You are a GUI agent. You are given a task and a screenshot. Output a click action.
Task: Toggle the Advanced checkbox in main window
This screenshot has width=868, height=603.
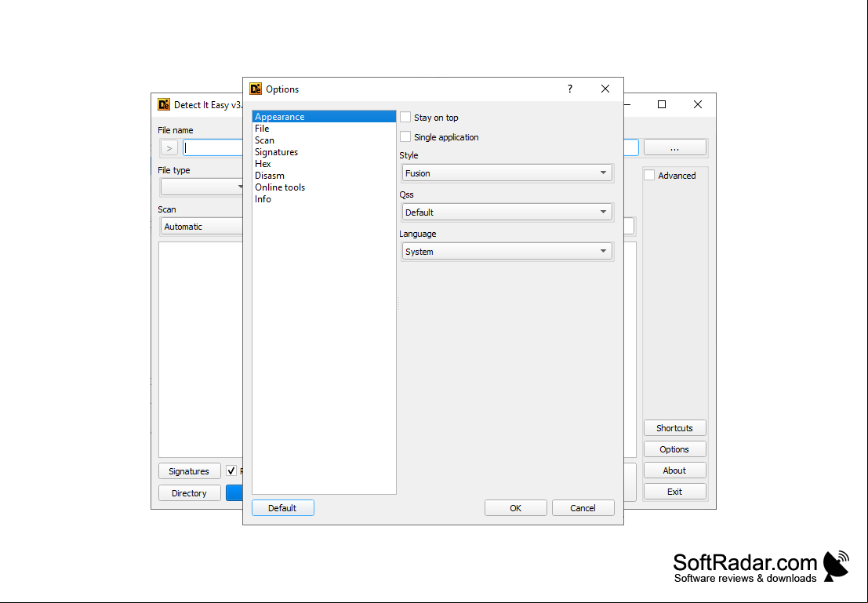[649, 176]
